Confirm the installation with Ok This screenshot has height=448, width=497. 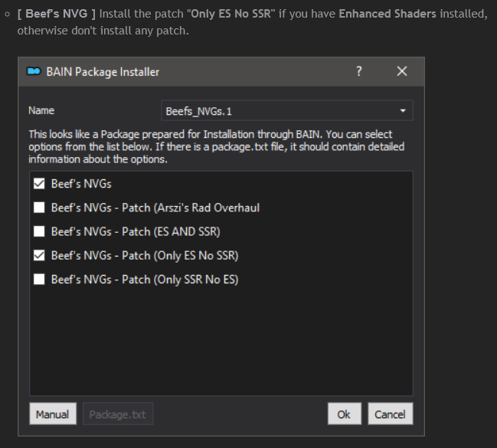point(344,414)
